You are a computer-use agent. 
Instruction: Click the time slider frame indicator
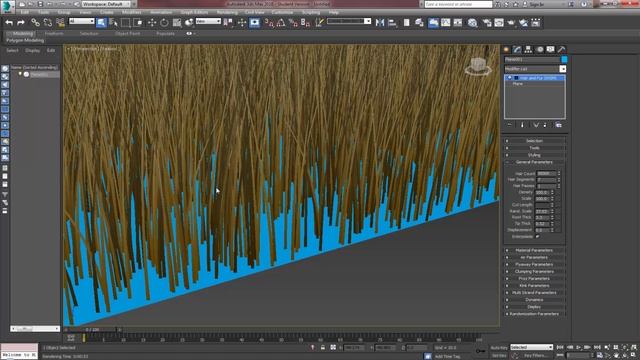[93, 329]
